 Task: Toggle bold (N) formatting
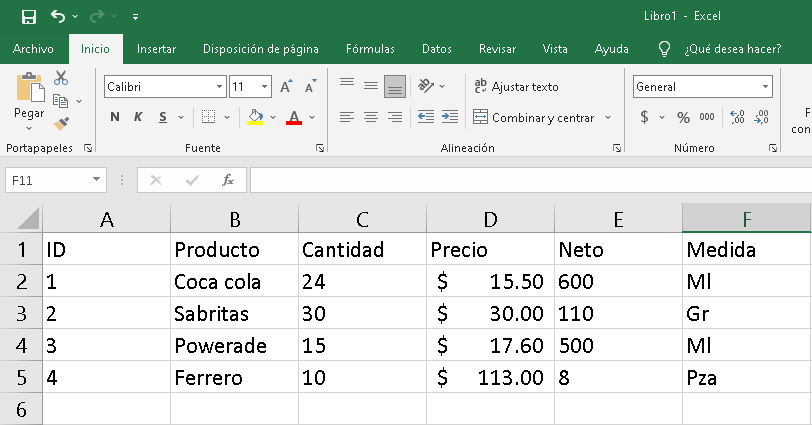115,117
